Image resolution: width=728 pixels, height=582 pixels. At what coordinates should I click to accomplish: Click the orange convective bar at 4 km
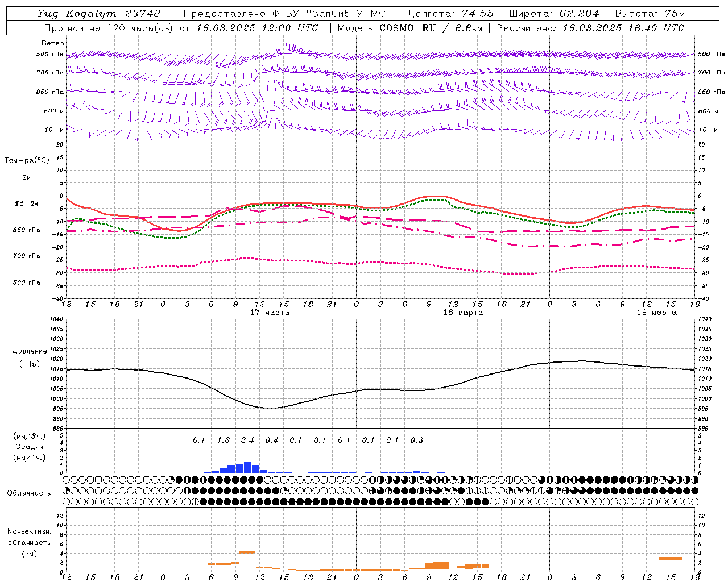(247, 552)
